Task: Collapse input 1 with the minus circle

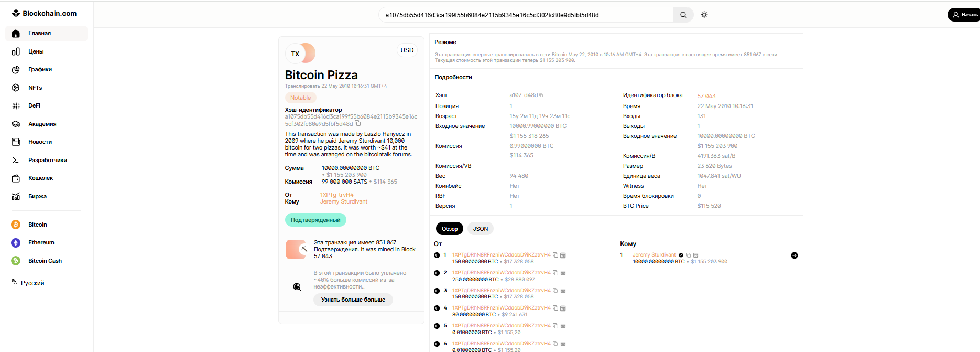Action: [x=437, y=255]
